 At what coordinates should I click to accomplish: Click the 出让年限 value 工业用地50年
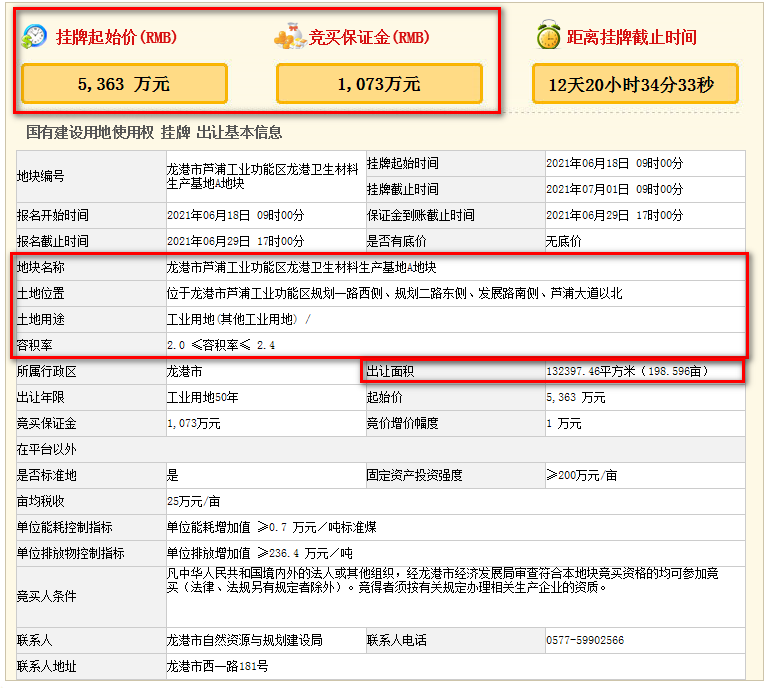pos(203,397)
